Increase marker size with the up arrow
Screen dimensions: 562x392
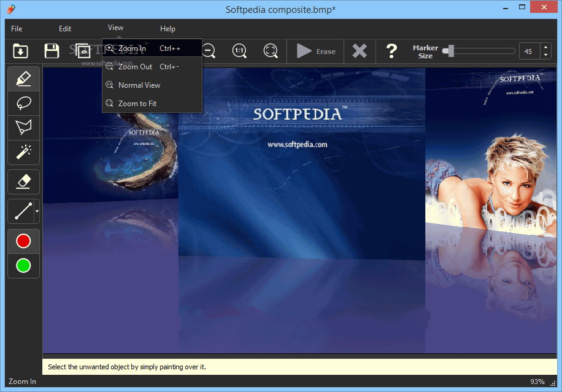pyautogui.click(x=545, y=47)
